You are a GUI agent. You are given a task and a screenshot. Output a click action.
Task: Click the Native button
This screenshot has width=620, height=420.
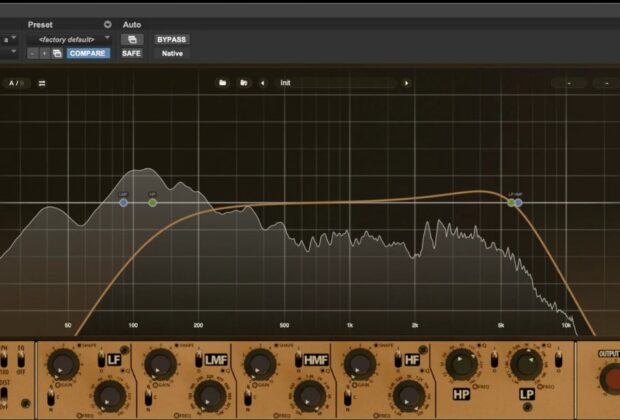pyautogui.click(x=172, y=53)
